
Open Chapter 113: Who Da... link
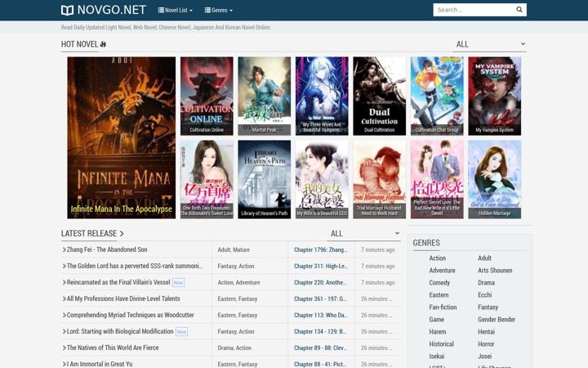click(321, 315)
